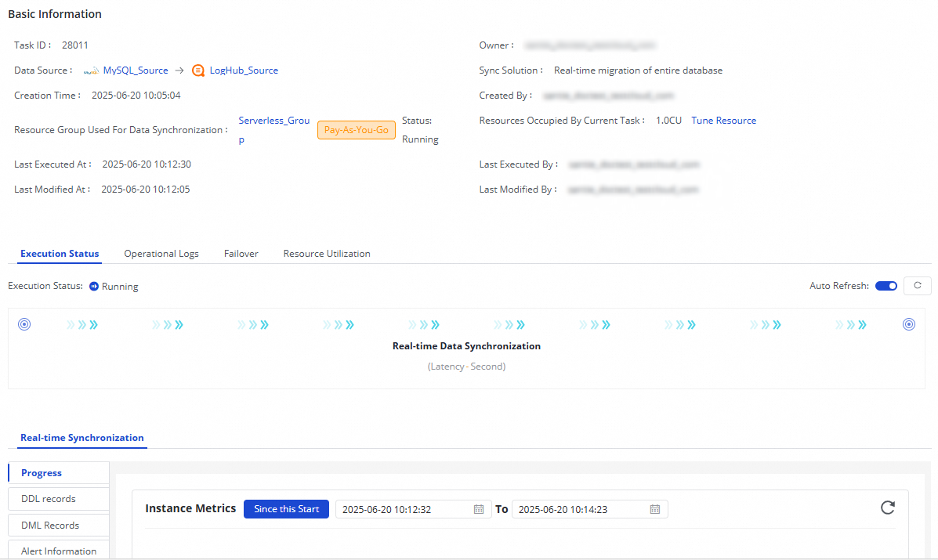The image size is (938, 560).
Task: Click the last modified time 2025-06-20 10:12:05
Action: tap(146, 189)
